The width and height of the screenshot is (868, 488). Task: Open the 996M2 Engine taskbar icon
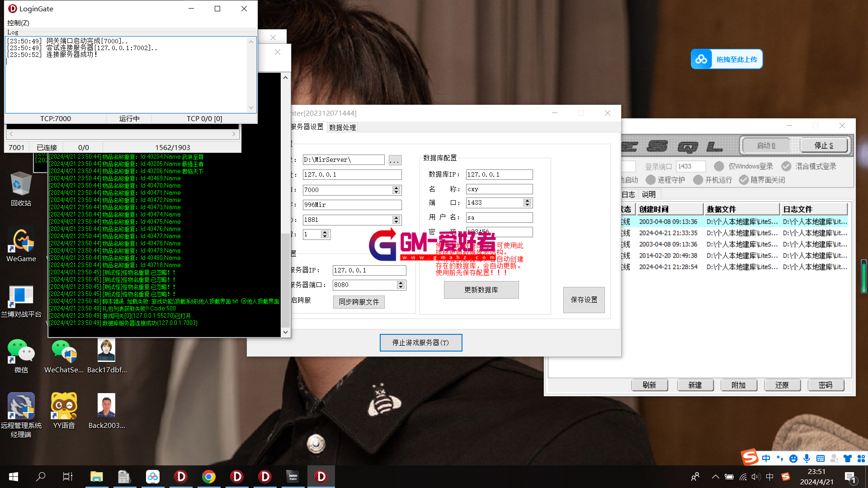click(x=293, y=476)
